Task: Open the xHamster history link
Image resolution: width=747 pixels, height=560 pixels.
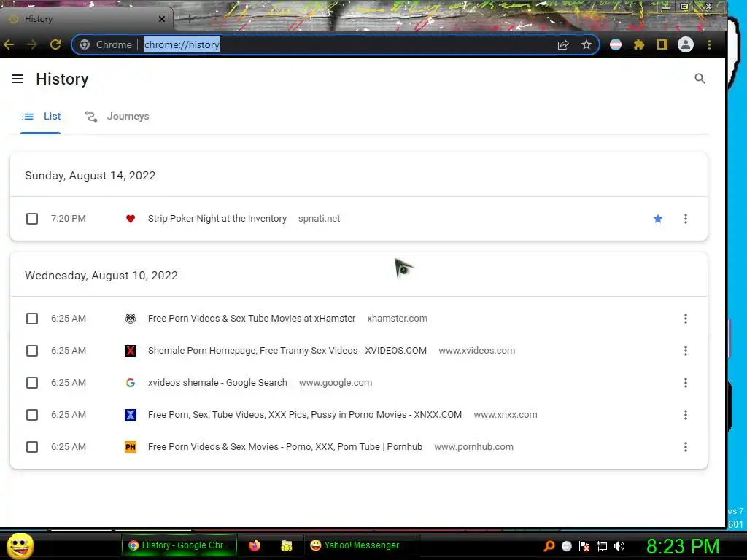Action: tap(252, 319)
